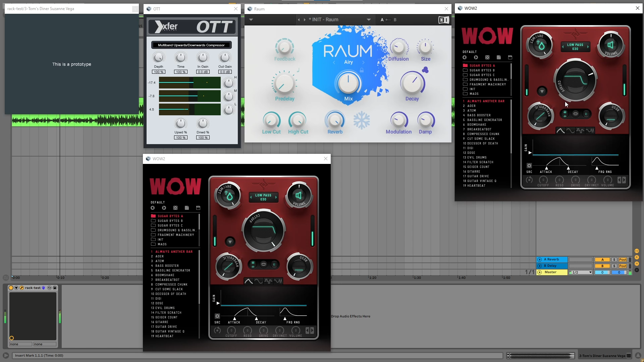
Task: Click rack-test save preset disk icon
Action: tap(55, 288)
